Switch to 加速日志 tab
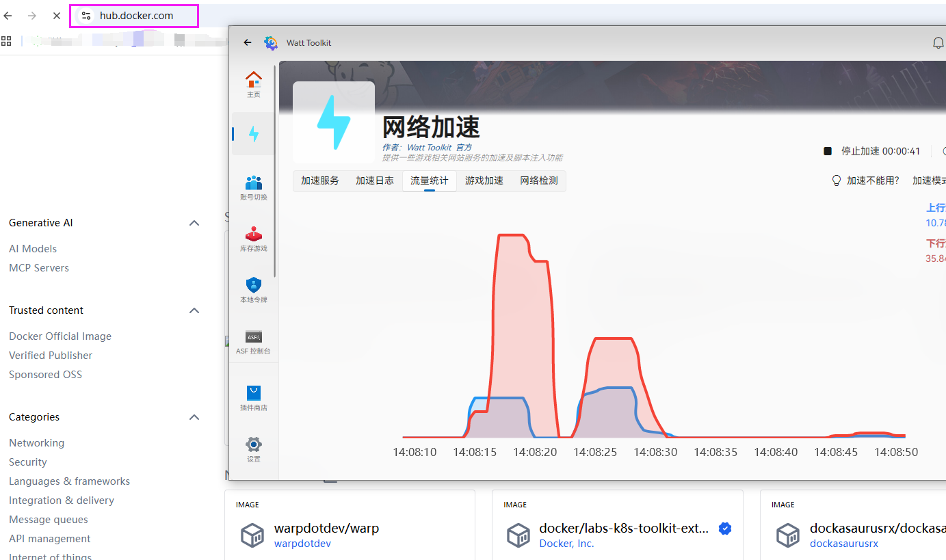 click(375, 181)
